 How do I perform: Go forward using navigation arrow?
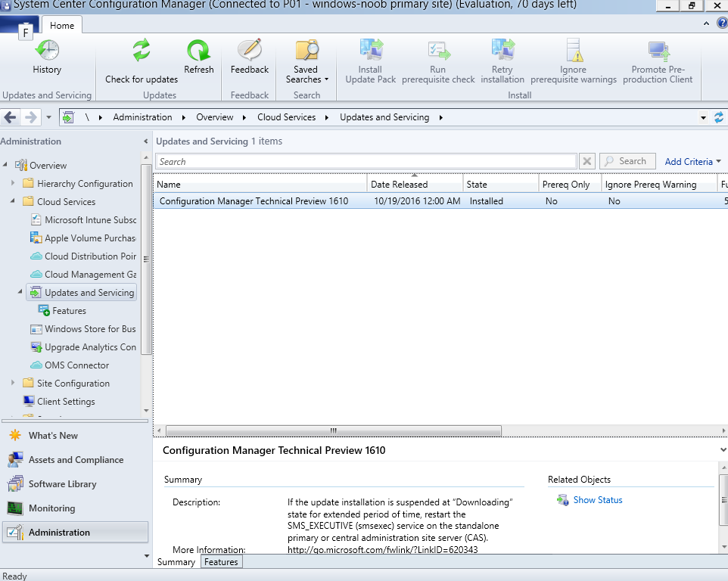click(x=30, y=117)
